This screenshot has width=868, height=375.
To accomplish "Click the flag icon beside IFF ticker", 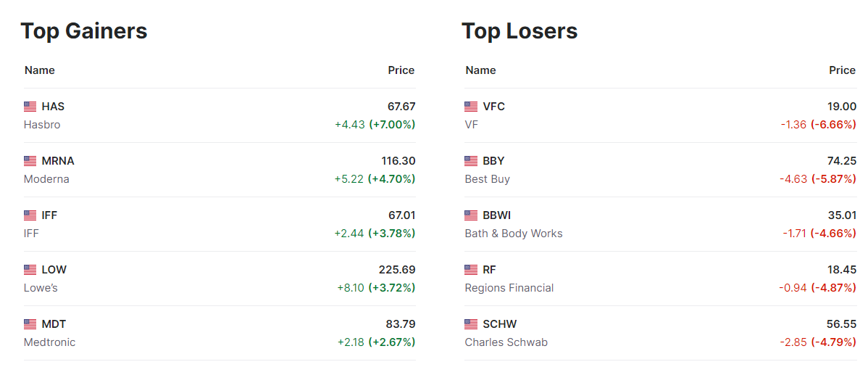I will coord(30,215).
